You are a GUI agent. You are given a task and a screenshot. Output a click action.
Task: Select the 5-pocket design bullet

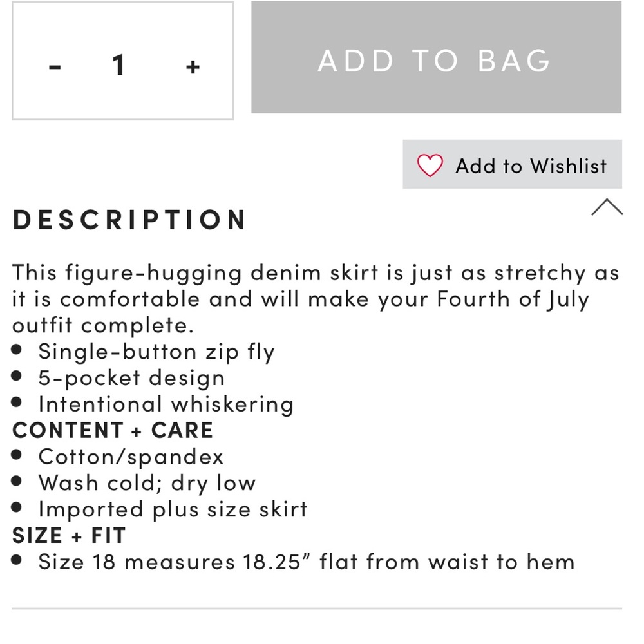click(131, 378)
